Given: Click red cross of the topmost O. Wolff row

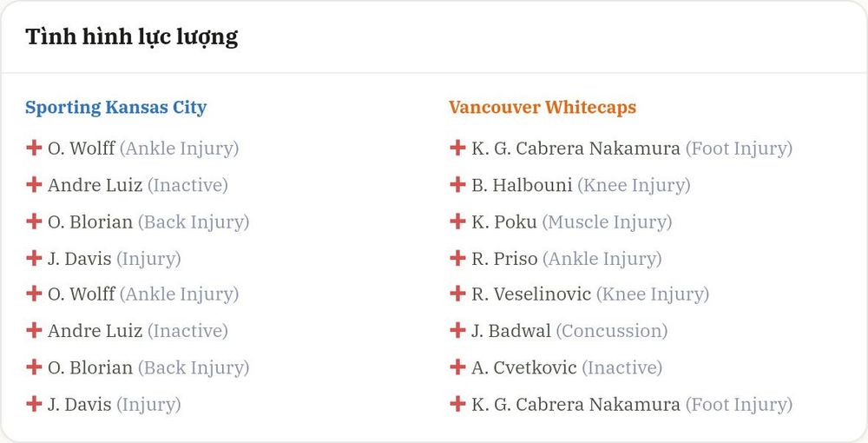Looking at the screenshot, I should pyautogui.click(x=34, y=148).
